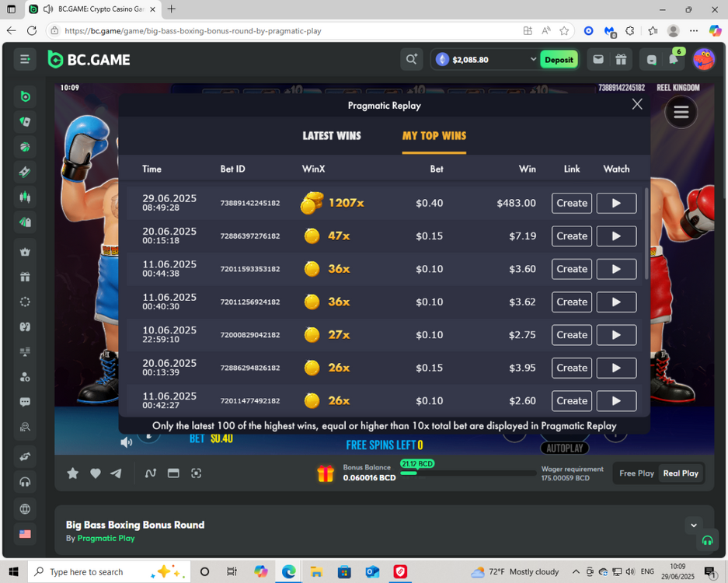Expand the Big Bass Boxing Bonus Round details
The height and width of the screenshot is (583, 728).
click(694, 525)
